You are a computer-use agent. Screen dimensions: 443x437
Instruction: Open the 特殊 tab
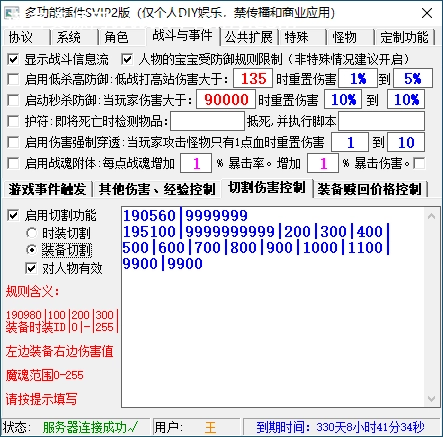point(303,37)
